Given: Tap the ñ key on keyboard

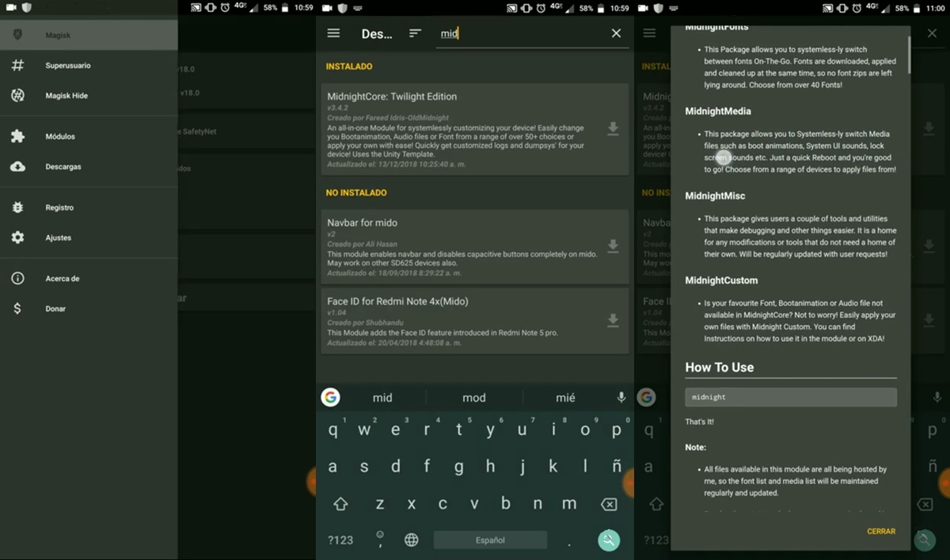Looking at the screenshot, I should pos(617,467).
